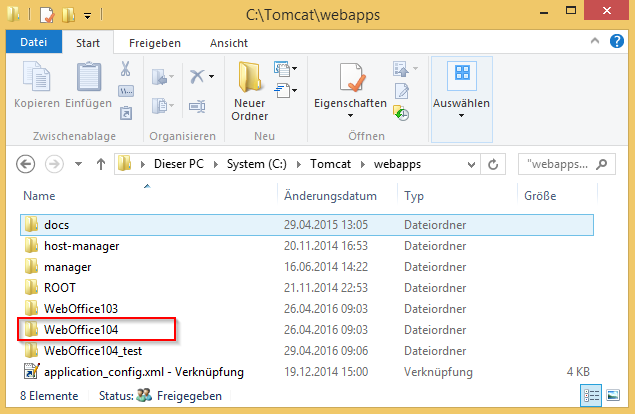This screenshot has width=635, height=414.
Task: Open the Eigenschaften dropdown arrow
Action: pyautogui.click(x=350, y=116)
